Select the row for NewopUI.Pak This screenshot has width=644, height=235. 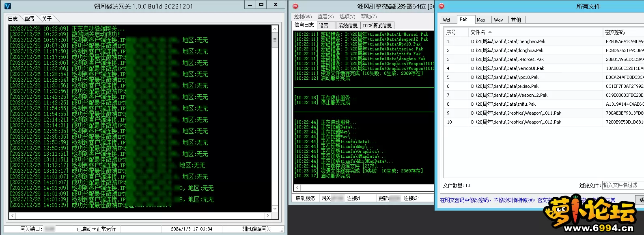[544, 68]
